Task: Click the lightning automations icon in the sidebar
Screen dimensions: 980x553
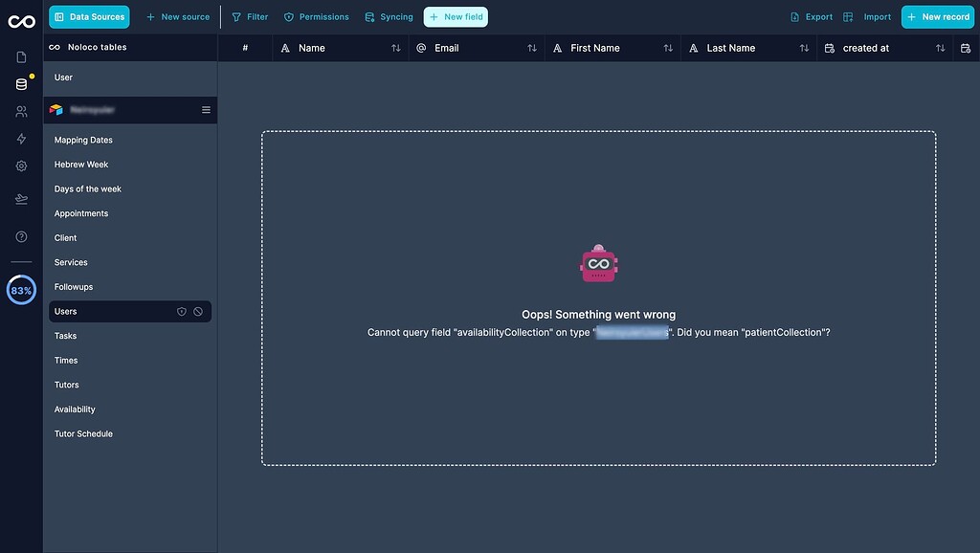Action: pos(21,139)
